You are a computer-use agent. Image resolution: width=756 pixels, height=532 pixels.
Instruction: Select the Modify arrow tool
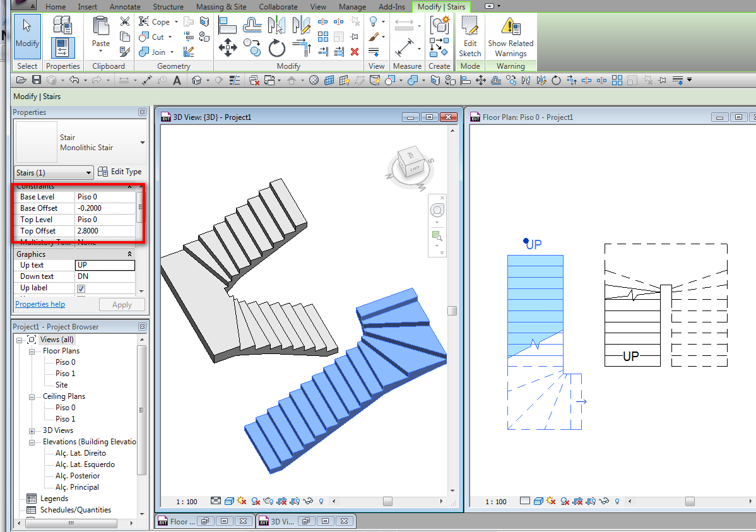tap(27, 36)
